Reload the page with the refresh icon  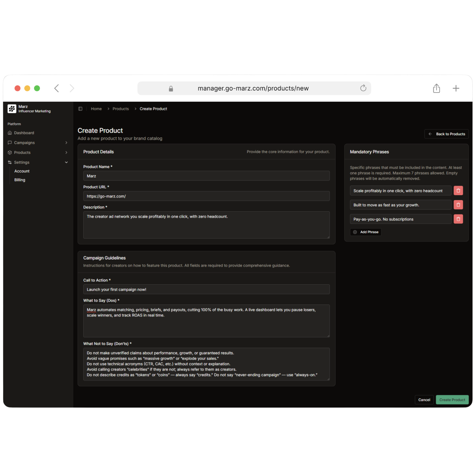[363, 88]
